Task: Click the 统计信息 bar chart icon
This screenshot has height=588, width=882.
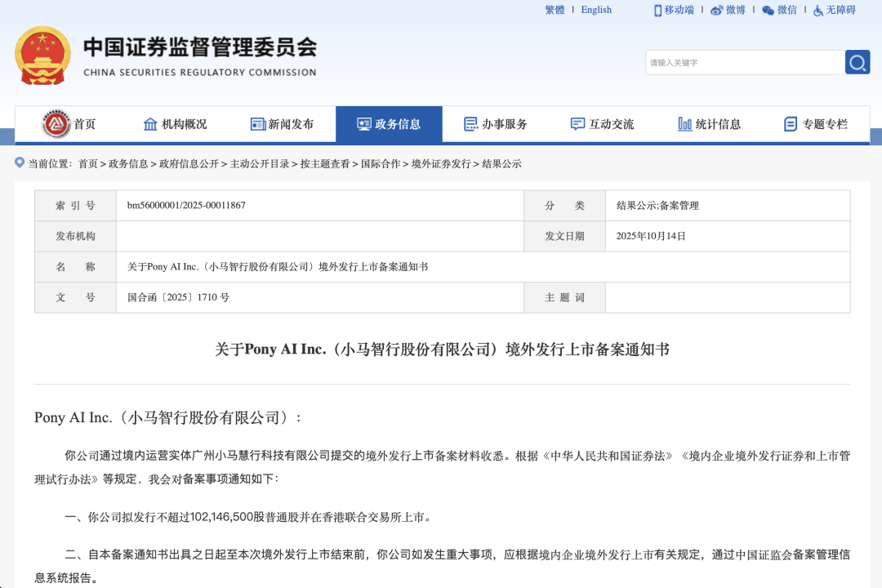Action: click(684, 124)
